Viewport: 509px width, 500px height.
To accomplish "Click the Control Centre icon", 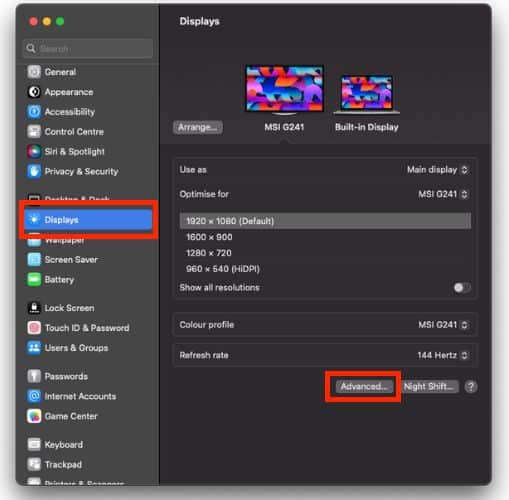I will click(x=34, y=132).
